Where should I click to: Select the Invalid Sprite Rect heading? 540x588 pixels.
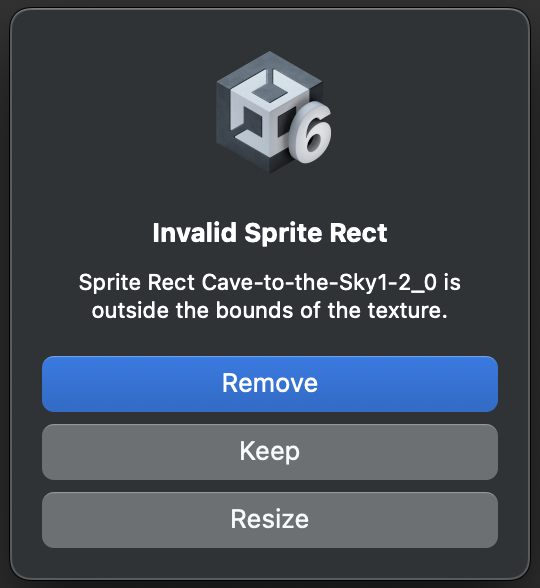click(270, 233)
